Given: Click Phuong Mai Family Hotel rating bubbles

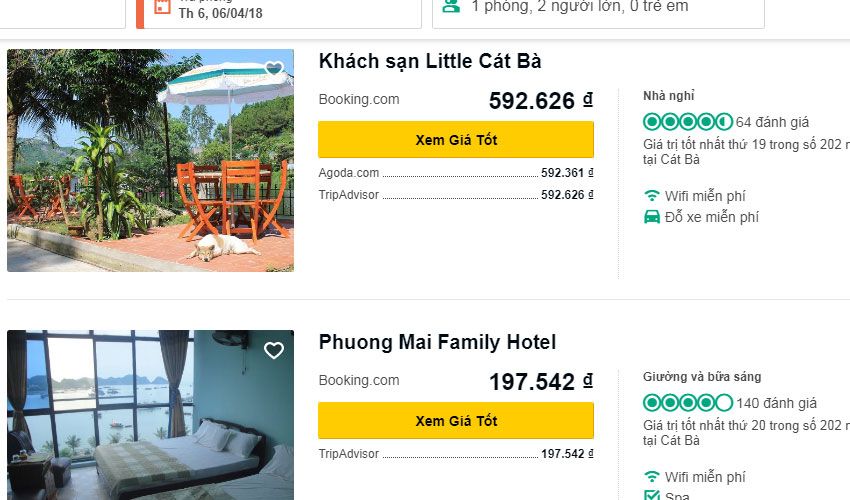Looking at the screenshot, I should tap(687, 403).
